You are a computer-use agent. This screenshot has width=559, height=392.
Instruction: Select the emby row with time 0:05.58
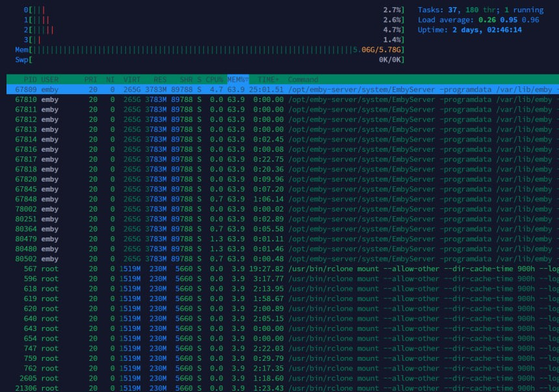(x=282, y=229)
